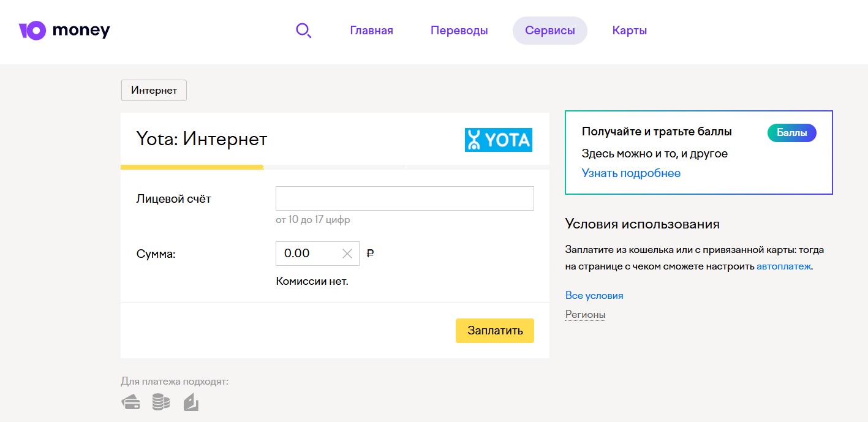This screenshot has height=422, width=868.
Task: Open the Все условия link
Action: [594, 295]
